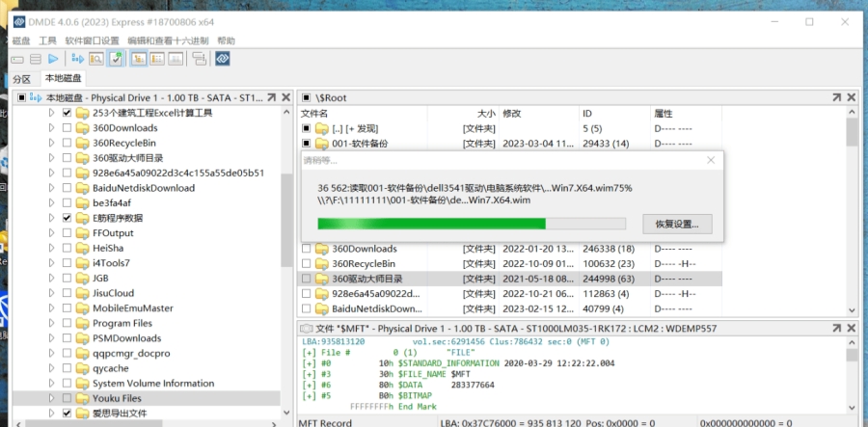Click the tree panel vertical scrollbar

[x=286, y=220]
